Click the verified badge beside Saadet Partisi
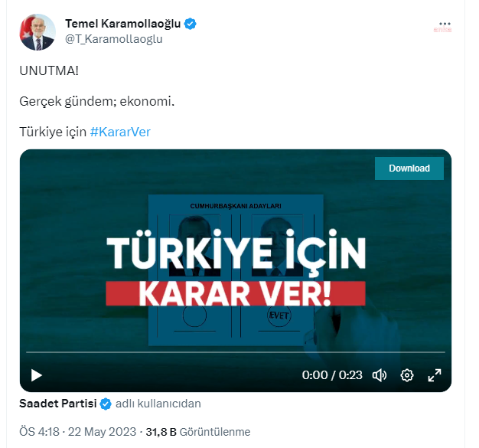The height and width of the screenshot is (448, 479). tap(106, 404)
